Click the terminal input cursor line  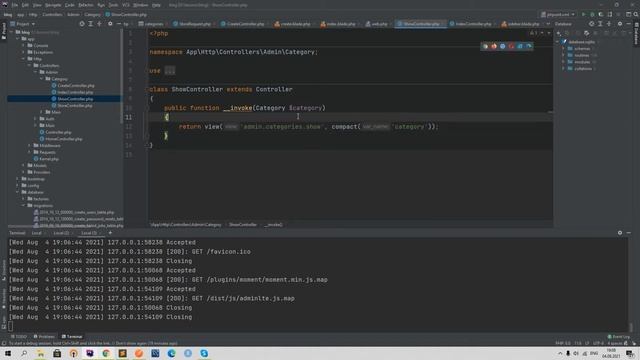pos(319,327)
